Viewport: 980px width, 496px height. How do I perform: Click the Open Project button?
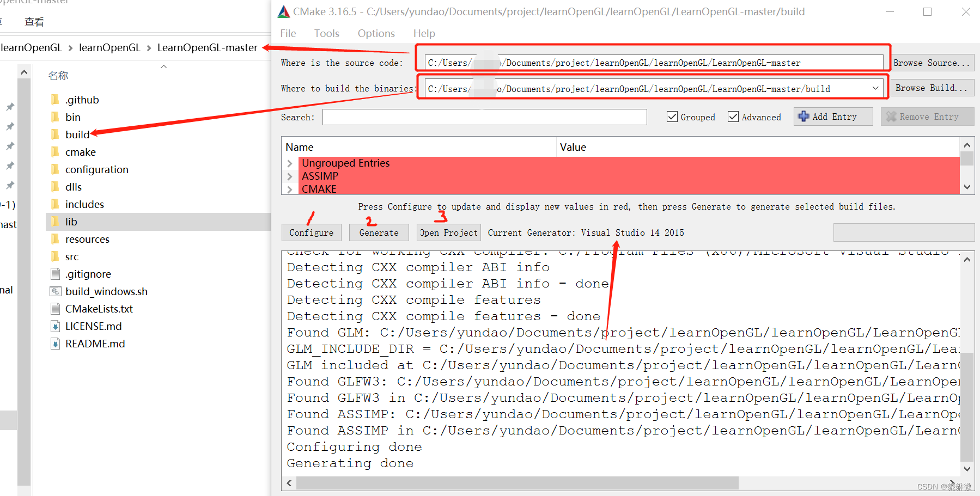(449, 232)
